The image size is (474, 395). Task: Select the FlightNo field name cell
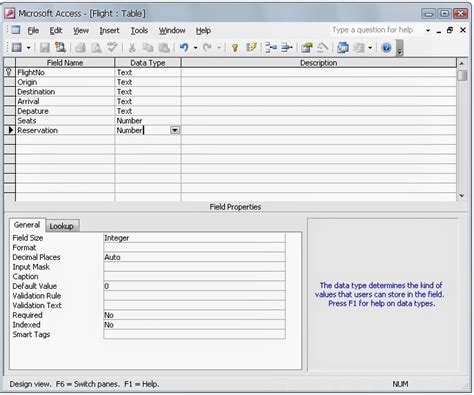[65, 72]
